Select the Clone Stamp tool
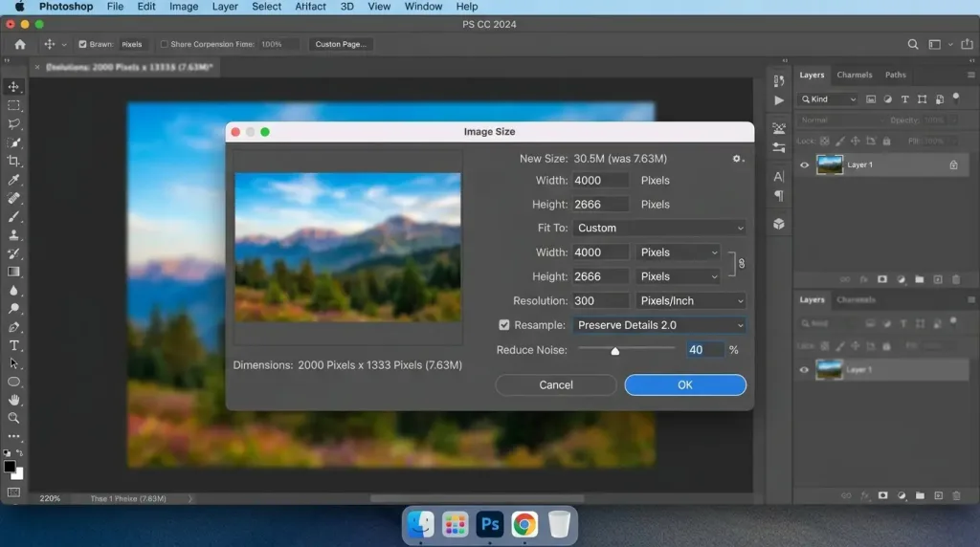The height and width of the screenshot is (547, 980). point(13,235)
